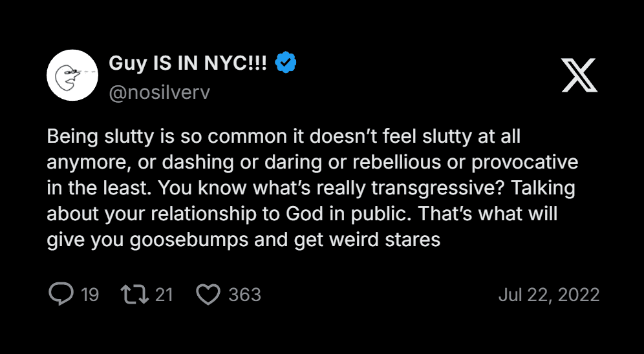The width and height of the screenshot is (644, 354).
Task: Click the like count 363
Action: (x=244, y=295)
